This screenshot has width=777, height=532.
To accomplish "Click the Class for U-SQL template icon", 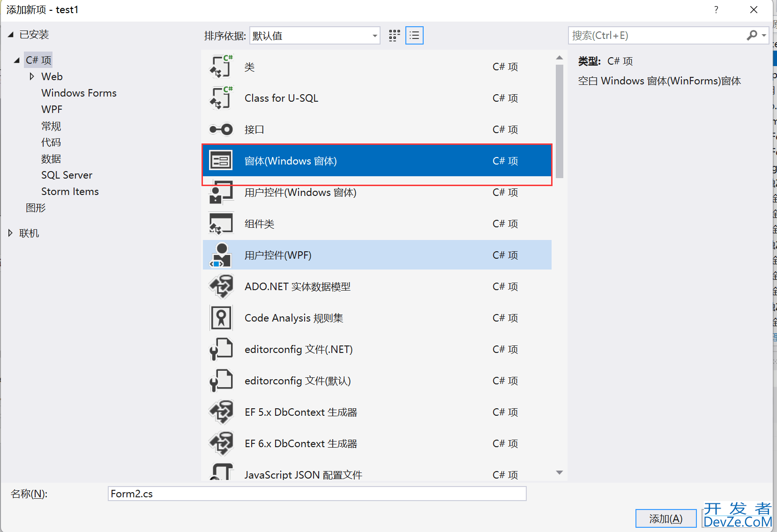I will [x=221, y=98].
